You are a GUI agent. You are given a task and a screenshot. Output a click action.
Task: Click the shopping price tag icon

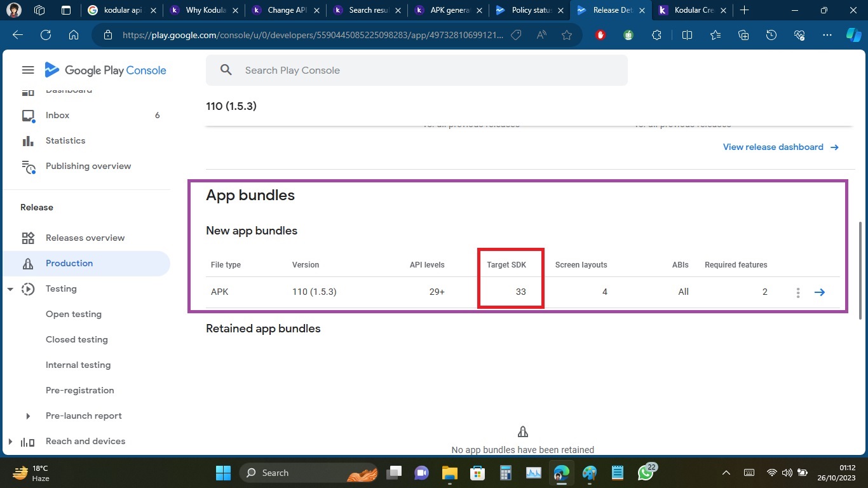tap(516, 36)
